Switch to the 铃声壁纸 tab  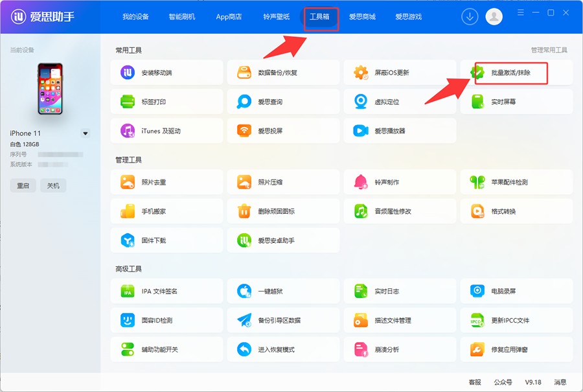(x=276, y=17)
